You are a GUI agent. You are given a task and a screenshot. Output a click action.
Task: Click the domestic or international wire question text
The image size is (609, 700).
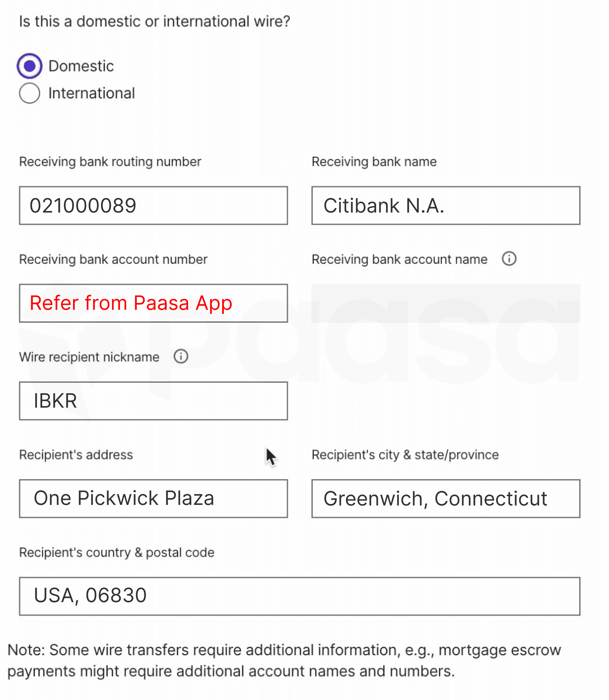155,22
